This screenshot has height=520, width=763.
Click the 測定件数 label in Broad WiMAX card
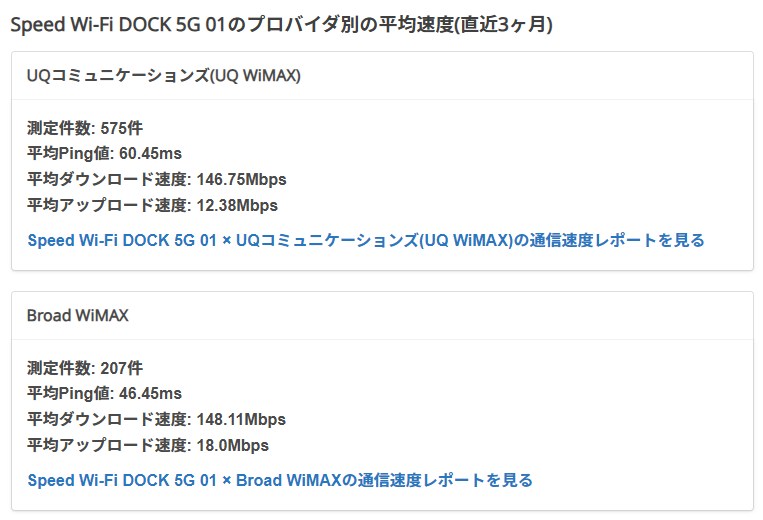[x=60, y=368]
